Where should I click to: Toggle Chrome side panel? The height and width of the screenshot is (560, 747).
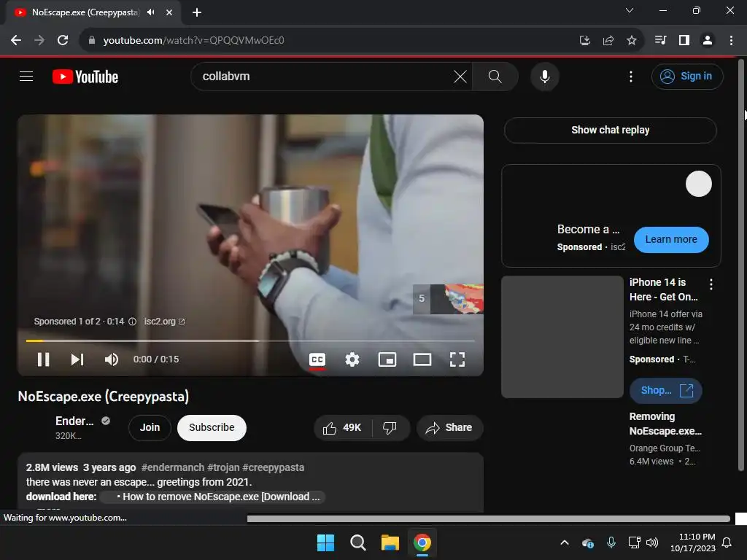[684, 41]
